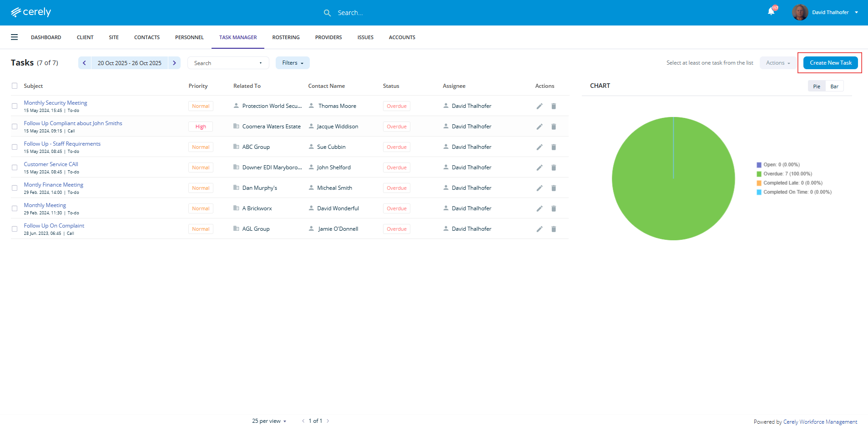This screenshot has width=868, height=426.
Task: Toggle the select-all tasks checkbox
Action: [15, 86]
